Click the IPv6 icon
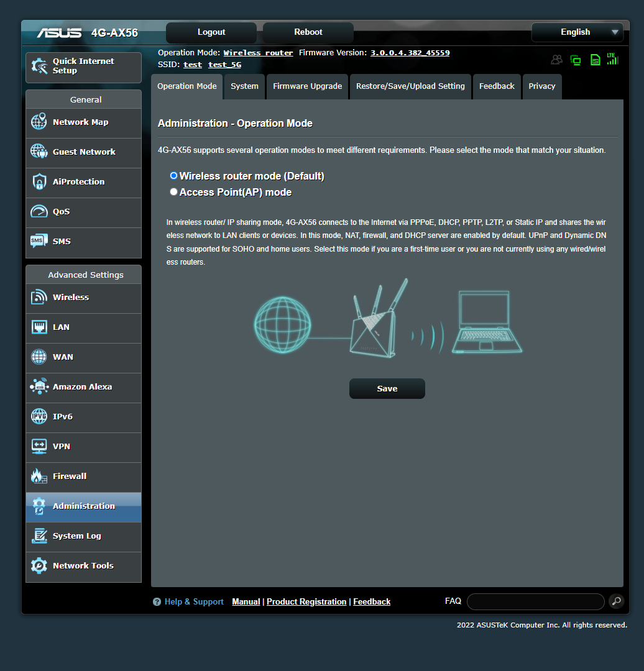The height and width of the screenshot is (671, 644). click(x=39, y=416)
